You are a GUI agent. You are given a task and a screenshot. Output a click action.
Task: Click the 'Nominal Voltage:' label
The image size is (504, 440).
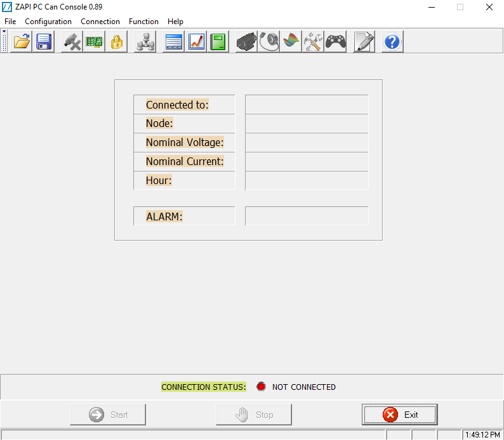point(185,142)
